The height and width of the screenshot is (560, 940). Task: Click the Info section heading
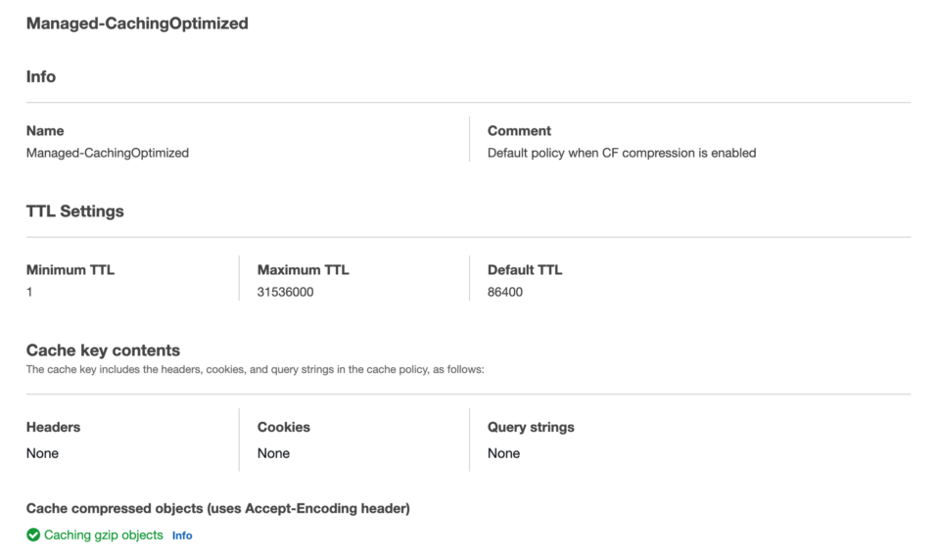tap(41, 76)
